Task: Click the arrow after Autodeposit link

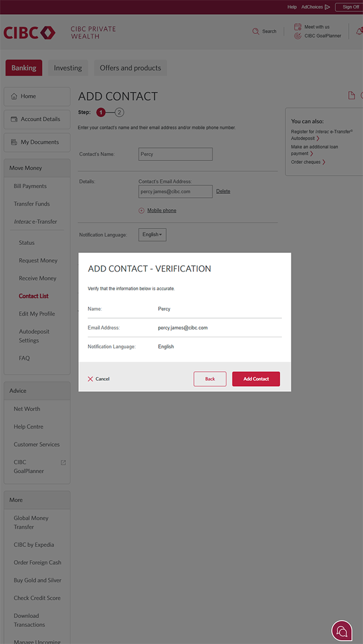Action: pyautogui.click(x=318, y=138)
